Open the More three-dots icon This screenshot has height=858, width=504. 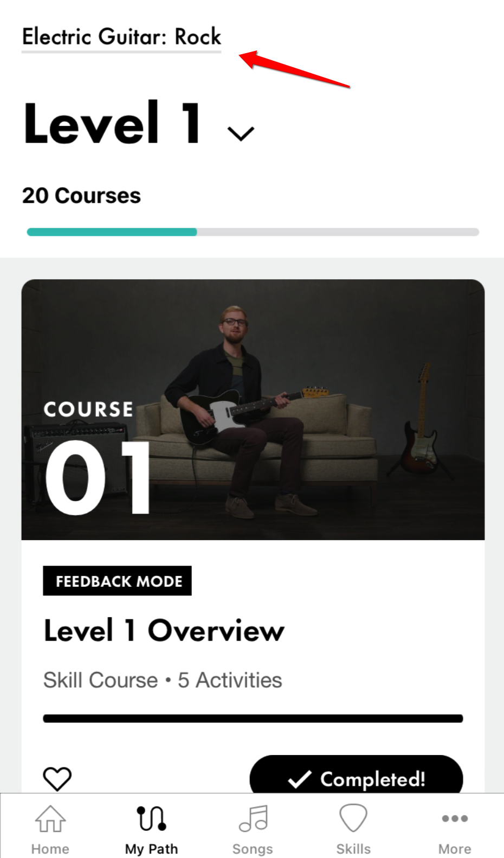click(x=455, y=818)
